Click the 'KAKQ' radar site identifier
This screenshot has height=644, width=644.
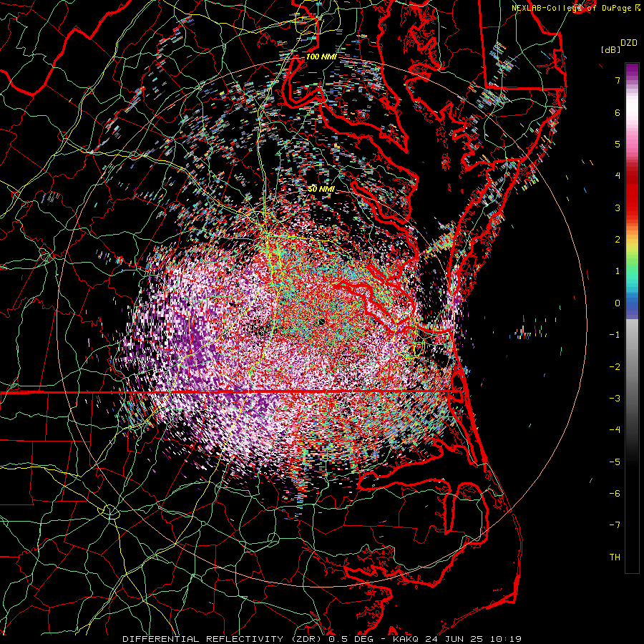click(406, 639)
